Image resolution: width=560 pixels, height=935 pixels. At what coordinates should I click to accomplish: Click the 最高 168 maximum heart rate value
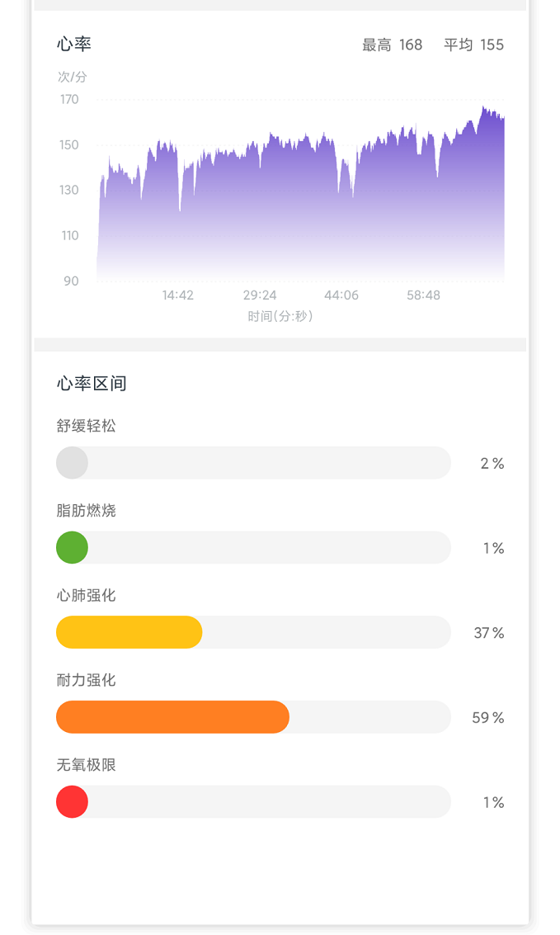[393, 45]
